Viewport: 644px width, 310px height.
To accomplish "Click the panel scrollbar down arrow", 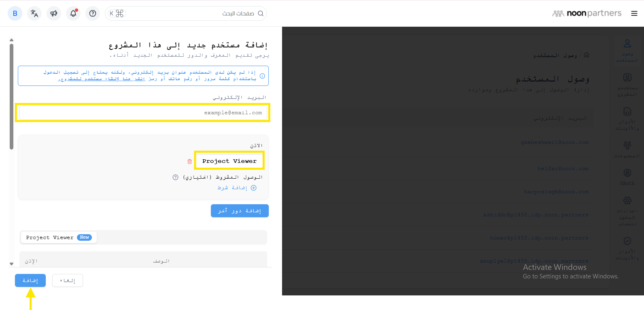I will coord(11,264).
